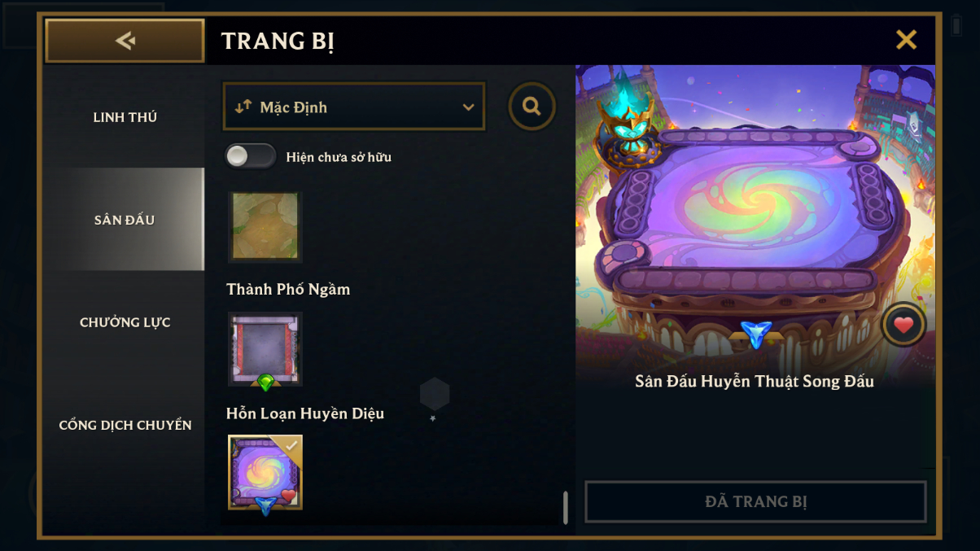Click the blue gem rarity icon under preview
Screen dimensions: 980x551
pos(756,335)
